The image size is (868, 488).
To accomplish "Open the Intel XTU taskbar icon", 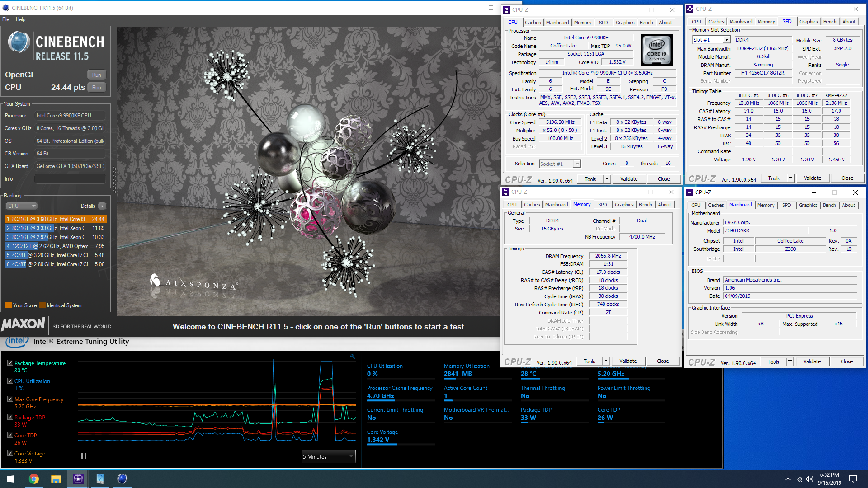I will tap(100, 479).
